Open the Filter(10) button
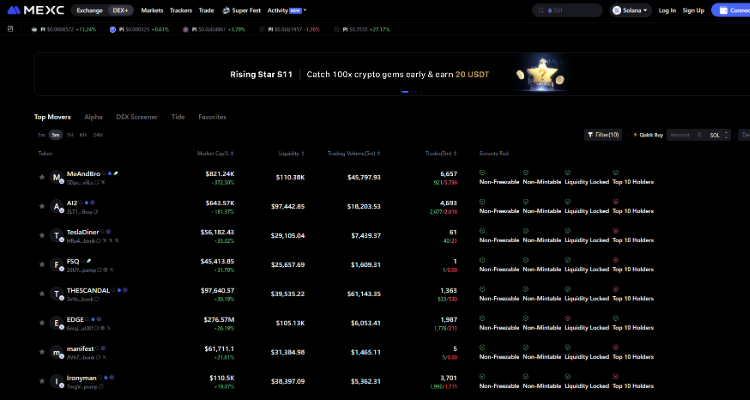Viewport: 750px width, 400px height. (x=603, y=135)
